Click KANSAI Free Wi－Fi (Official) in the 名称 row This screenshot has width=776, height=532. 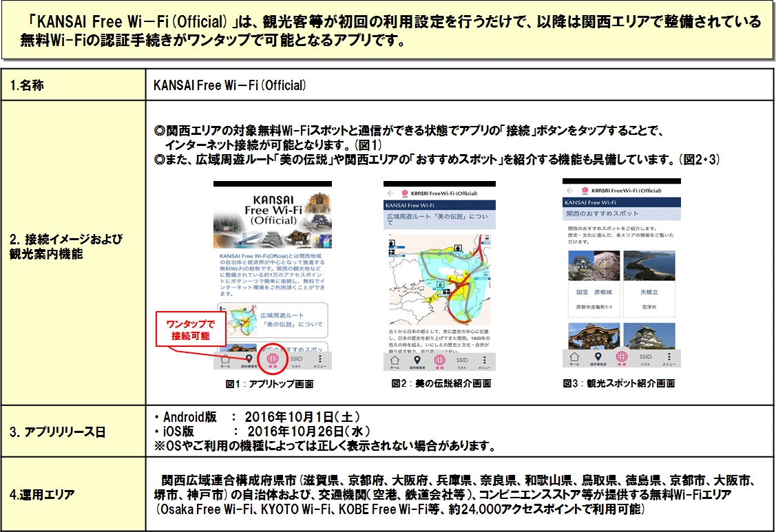[230, 85]
